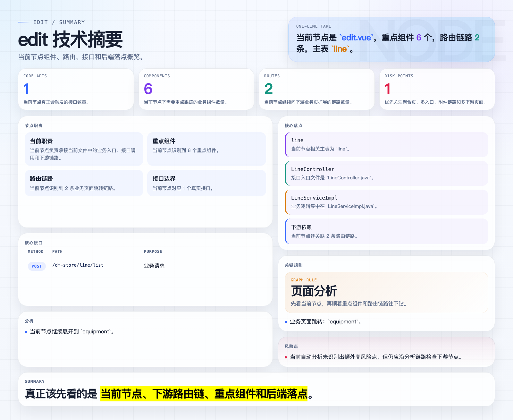Click the risk bullet about '当前自动分析未识别出额外高风险点'

coord(377,357)
